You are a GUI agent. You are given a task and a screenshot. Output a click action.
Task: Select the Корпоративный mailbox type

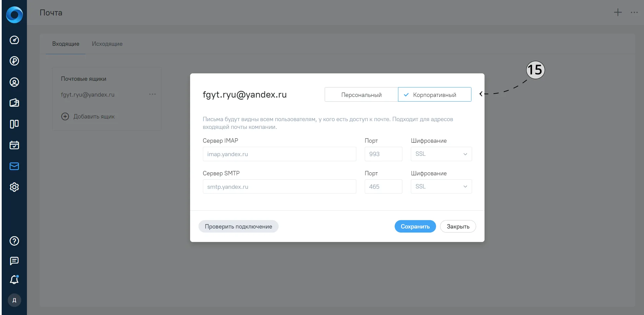point(435,95)
